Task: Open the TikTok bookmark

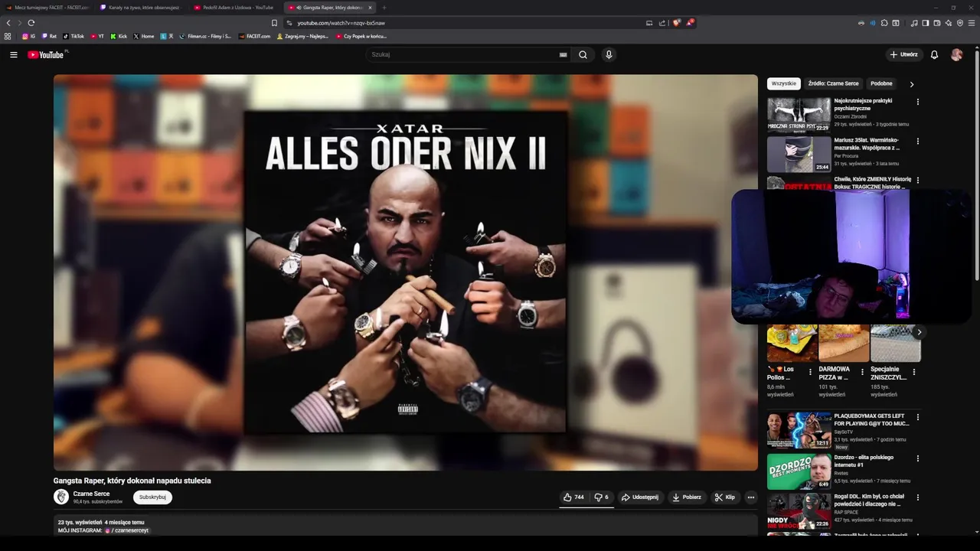Action: [x=73, y=36]
